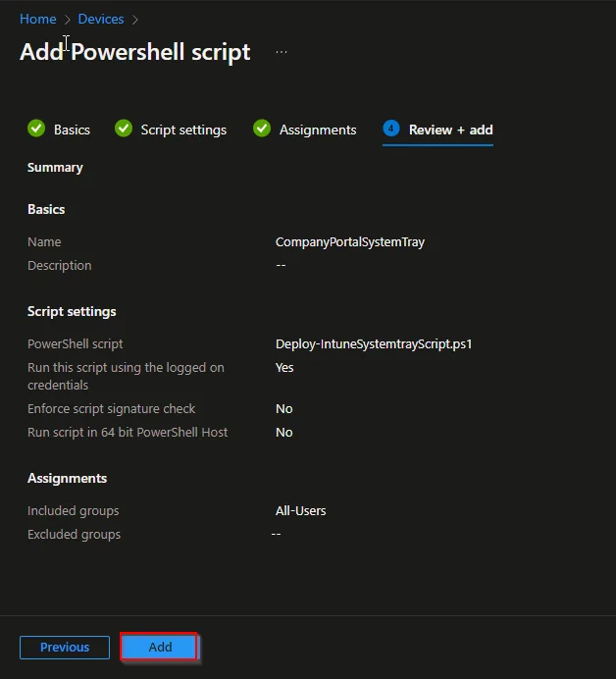Image resolution: width=616 pixels, height=679 pixels.
Task: Click the Script settings section heading in summary
Action: click(72, 312)
